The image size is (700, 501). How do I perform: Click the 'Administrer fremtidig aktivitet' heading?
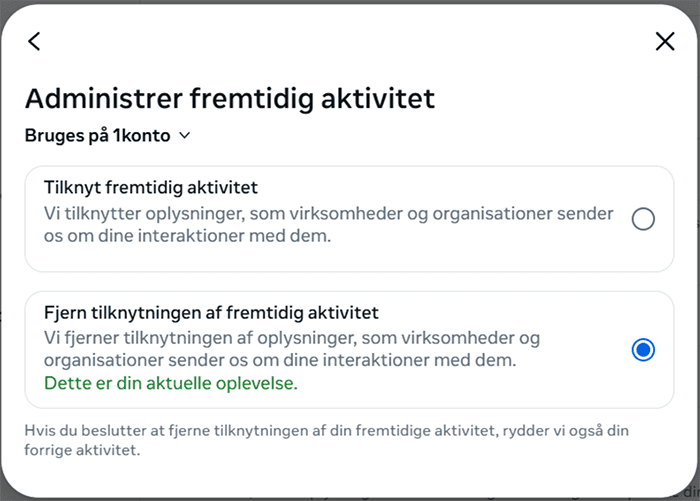tap(229, 98)
